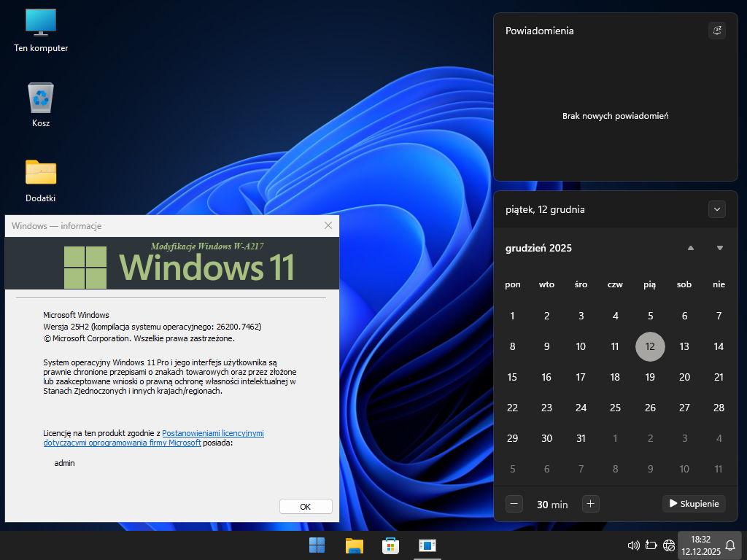Click the volume speaker tray icon
Image resolution: width=747 pixels, height=560 pixels.
(633, 545)
